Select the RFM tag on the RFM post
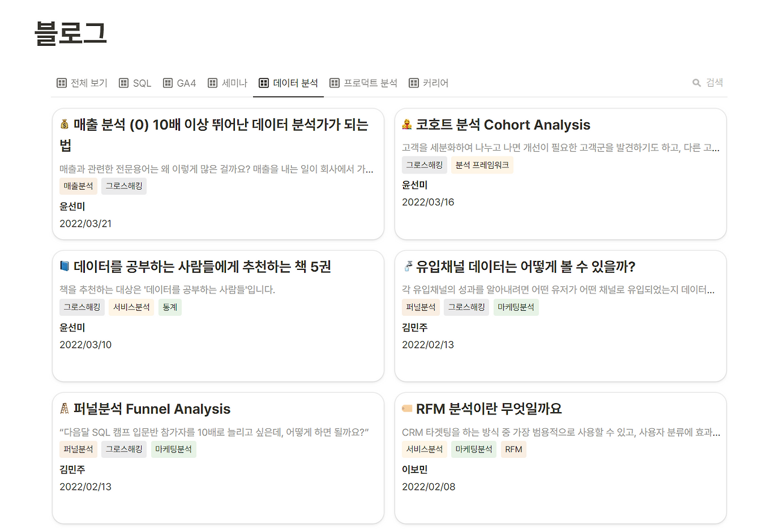The height and width of the screenshot is (532, 771). coord(513,449)
